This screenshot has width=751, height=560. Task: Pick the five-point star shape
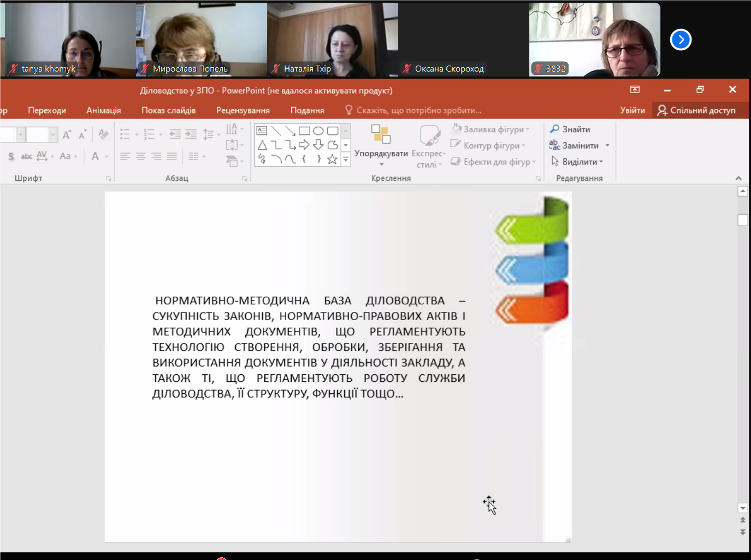click(x=332, y=159)
